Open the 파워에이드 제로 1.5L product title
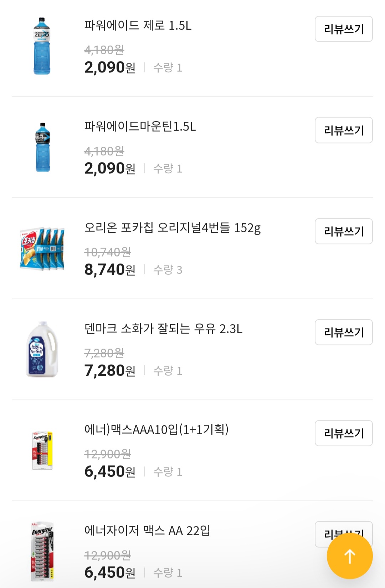This screenshot has width=385, height=588. (138, 26)
